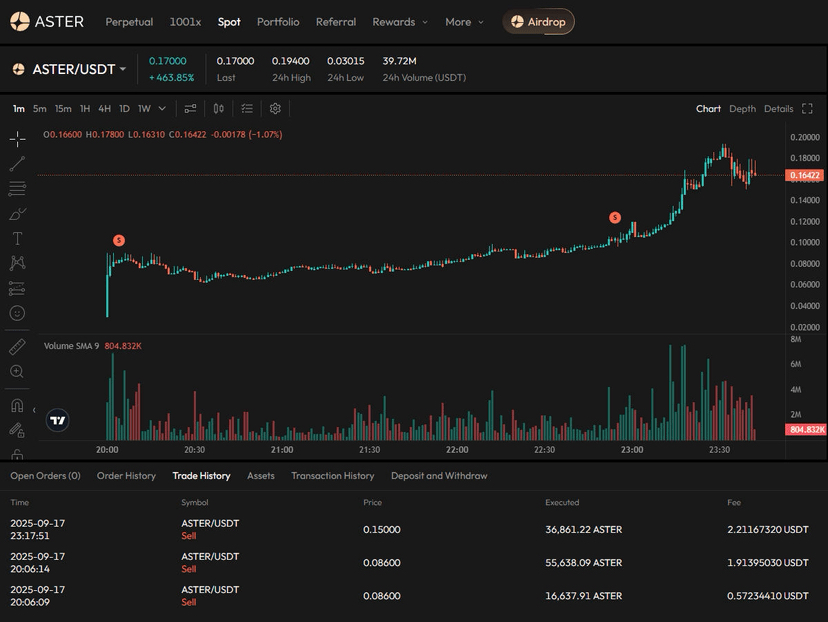Open chart settings gear icon

point(275,109)
